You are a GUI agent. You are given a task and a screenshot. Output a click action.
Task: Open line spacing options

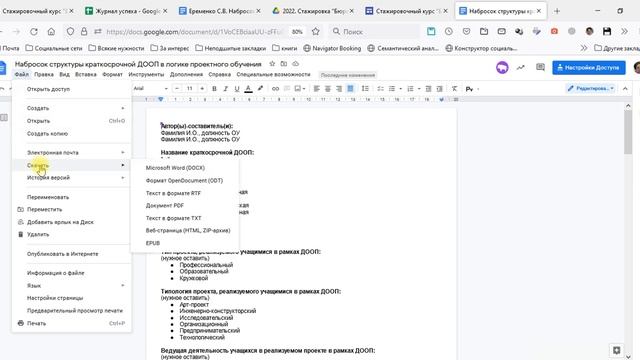tap(365, 89)
